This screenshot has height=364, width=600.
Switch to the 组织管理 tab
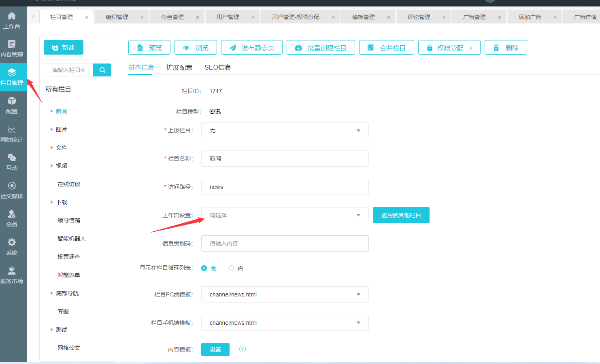pyautogui.click(x=117, y=17)
